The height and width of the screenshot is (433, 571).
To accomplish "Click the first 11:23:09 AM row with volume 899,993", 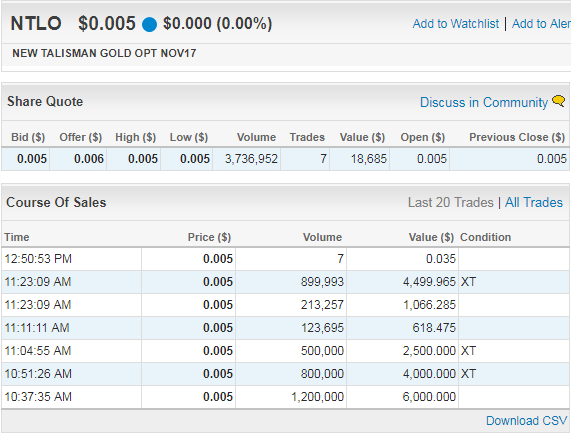I will pos(286,282).
